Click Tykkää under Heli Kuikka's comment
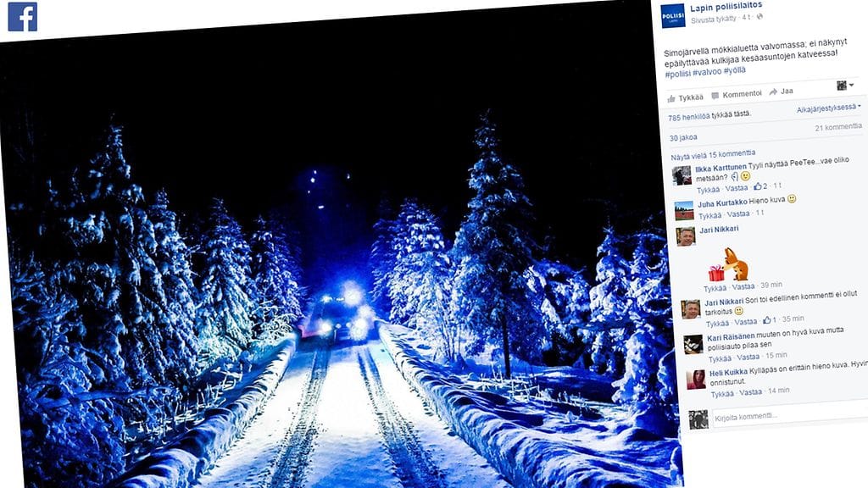Screen dimensions: 868x488 click(722, 394)
